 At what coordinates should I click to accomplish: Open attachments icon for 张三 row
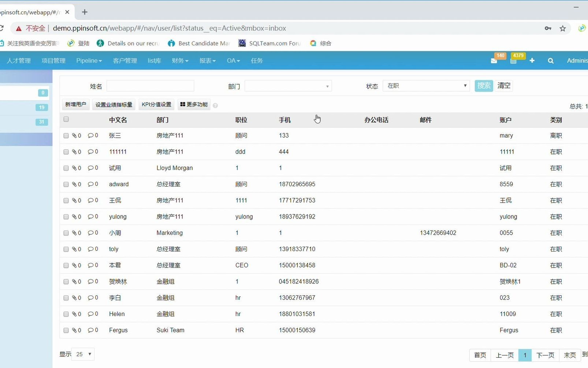click(x=74, y=136)
